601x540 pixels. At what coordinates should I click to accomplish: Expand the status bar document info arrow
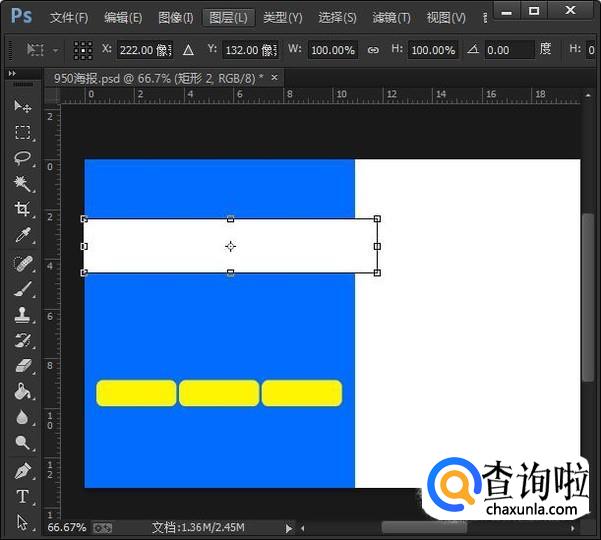coord(289,527)
